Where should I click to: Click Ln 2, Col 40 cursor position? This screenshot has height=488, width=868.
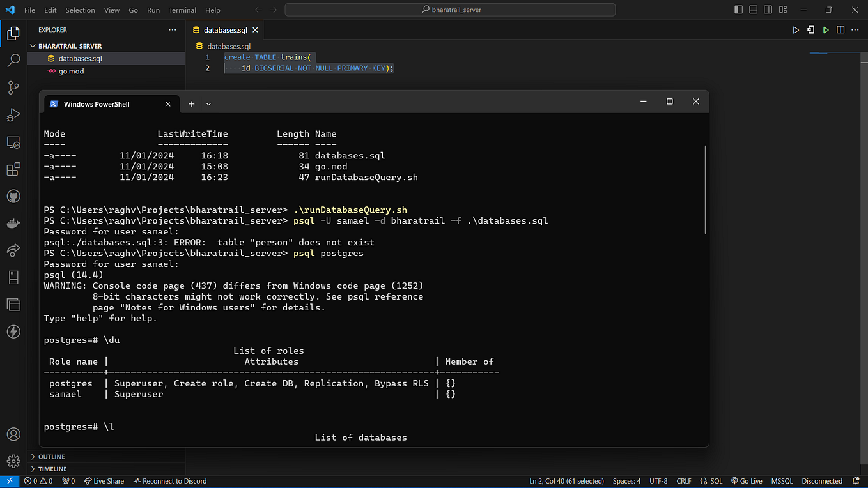click(x=567, y=481)
